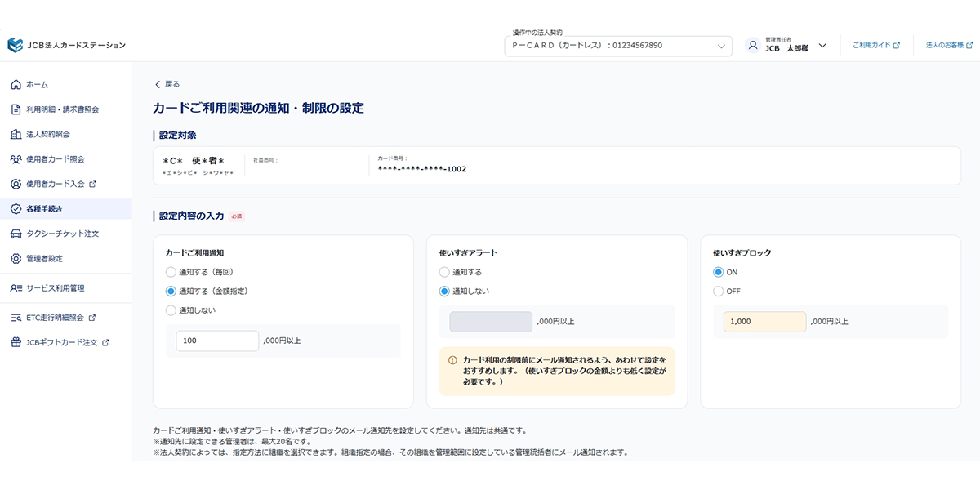This screenshot has width=980, height=490.
Task: Click the 利用明細・請求書照会 document icon
Action: click(16, 109)
